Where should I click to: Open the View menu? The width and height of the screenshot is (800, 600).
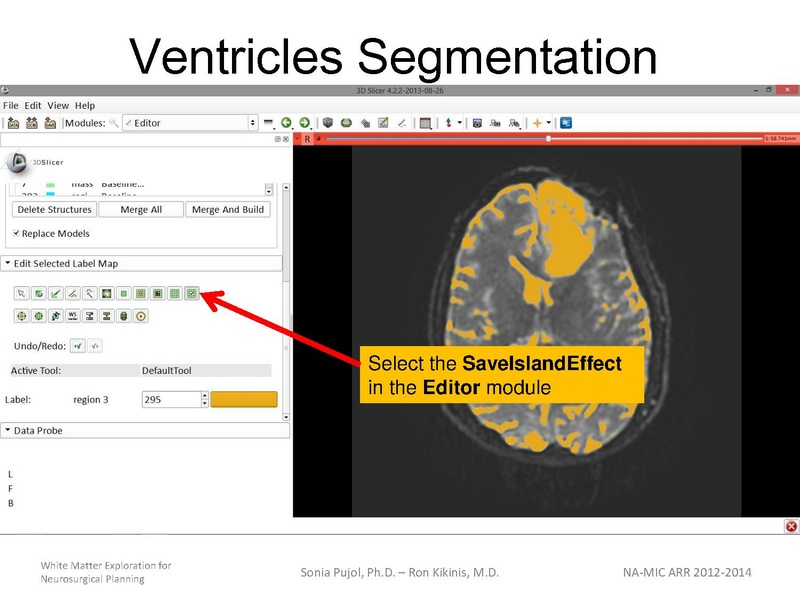(x=58, y=105)
